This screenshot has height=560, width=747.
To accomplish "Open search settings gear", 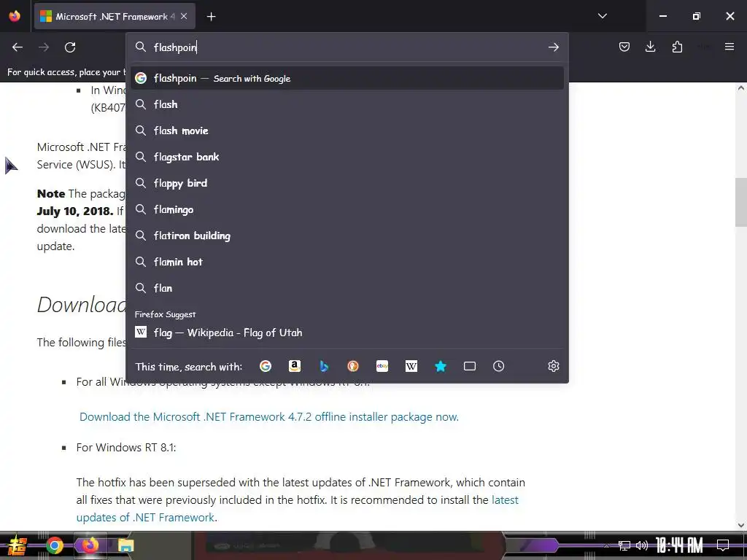I will tap(553, 366).
